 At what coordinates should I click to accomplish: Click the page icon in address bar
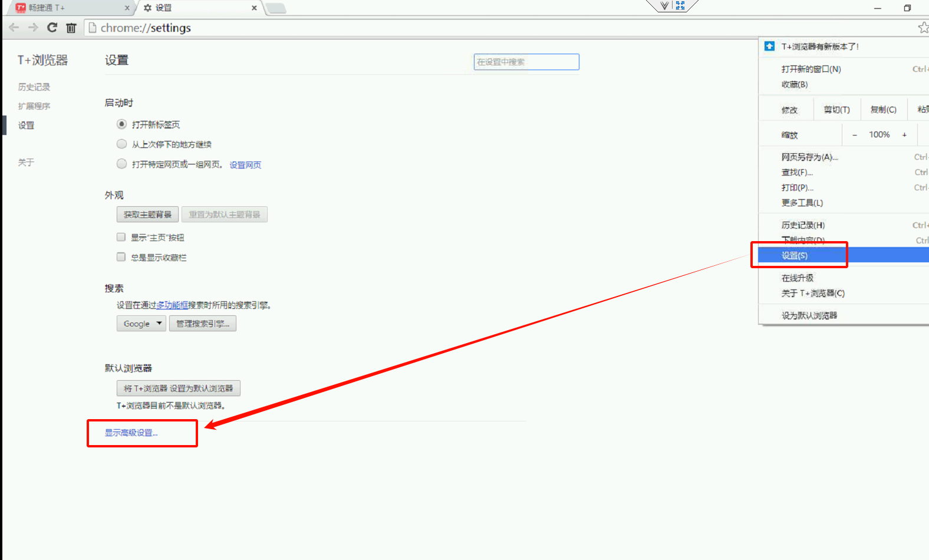tap(92, 28)
